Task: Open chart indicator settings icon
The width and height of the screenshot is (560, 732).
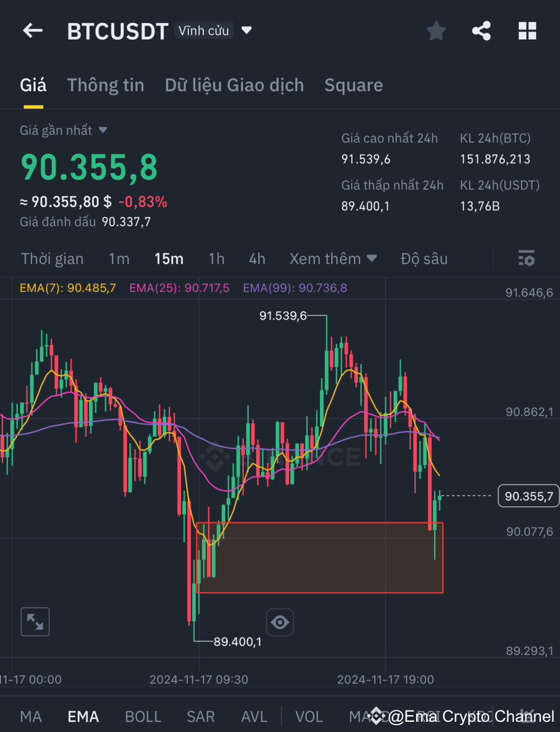Action: (526, 258)
